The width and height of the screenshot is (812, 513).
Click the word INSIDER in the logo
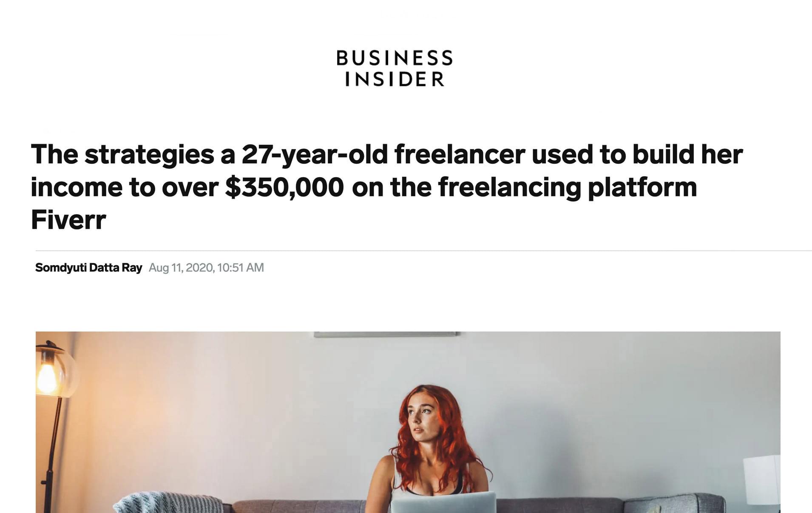pyautogui.click(x=395, y=79)
